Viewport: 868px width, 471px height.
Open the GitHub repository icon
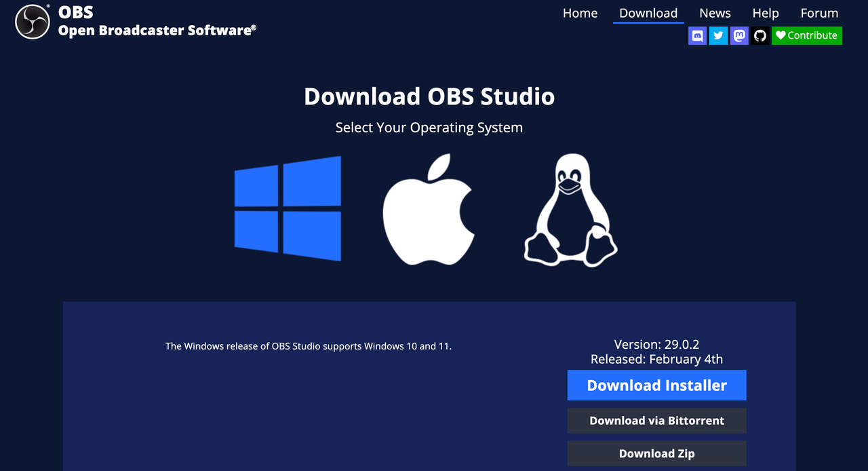[760, 36]
